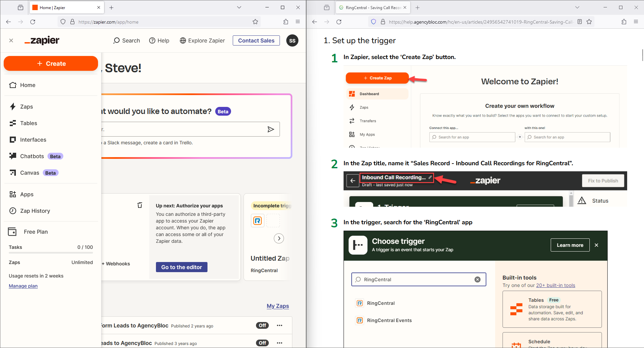Click the 20+ built-in tools link
The image size is (644, 348).
click(x=556, y=285)
